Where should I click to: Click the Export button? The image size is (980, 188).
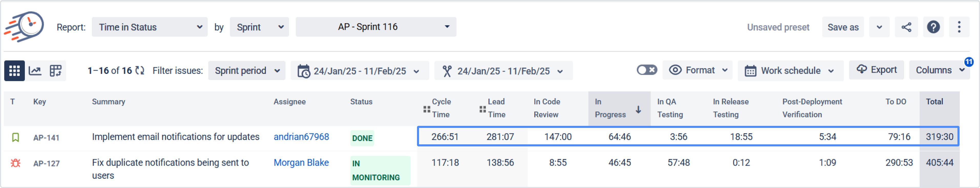pyautogui.click(x=876, y=70)
